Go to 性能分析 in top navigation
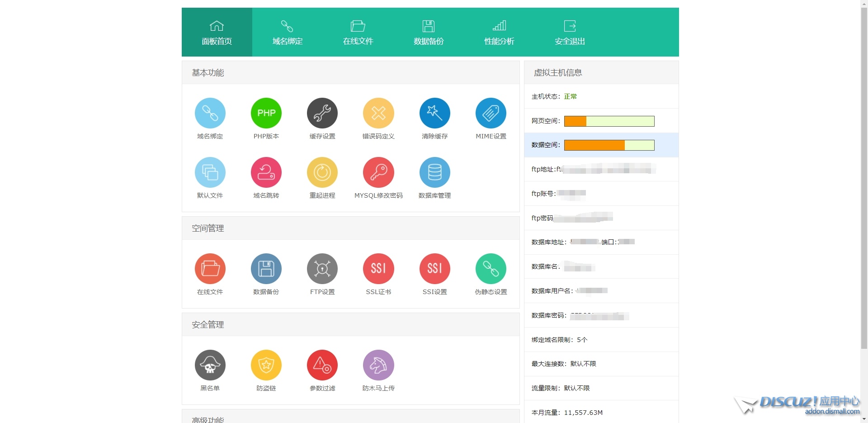The image size is (868, 423). [499, 33]
